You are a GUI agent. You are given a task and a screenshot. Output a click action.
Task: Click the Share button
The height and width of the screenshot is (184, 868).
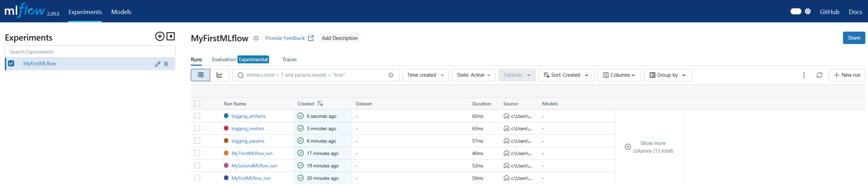pyautogui.click(x=854, y=38)
